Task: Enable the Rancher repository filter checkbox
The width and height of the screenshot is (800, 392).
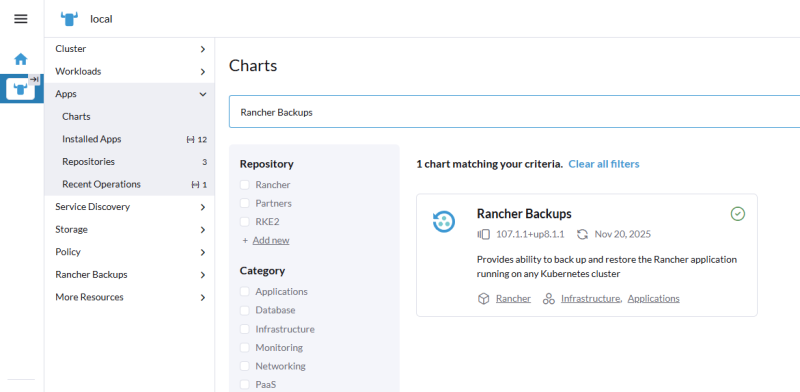Action: coord(245,185)
